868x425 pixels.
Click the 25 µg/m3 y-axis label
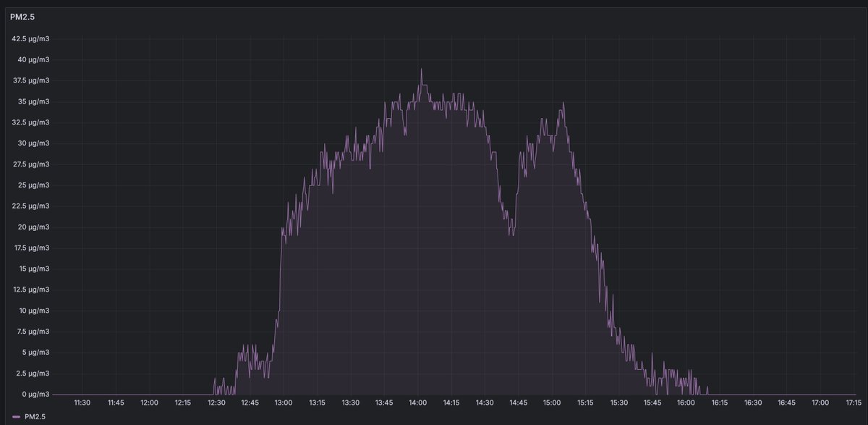pyautogui.click(x=34, y=185)
